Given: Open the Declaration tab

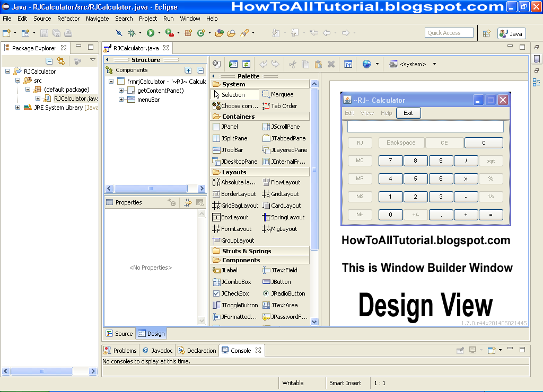Looking at the screenshot, I should [x=197, y=351].
